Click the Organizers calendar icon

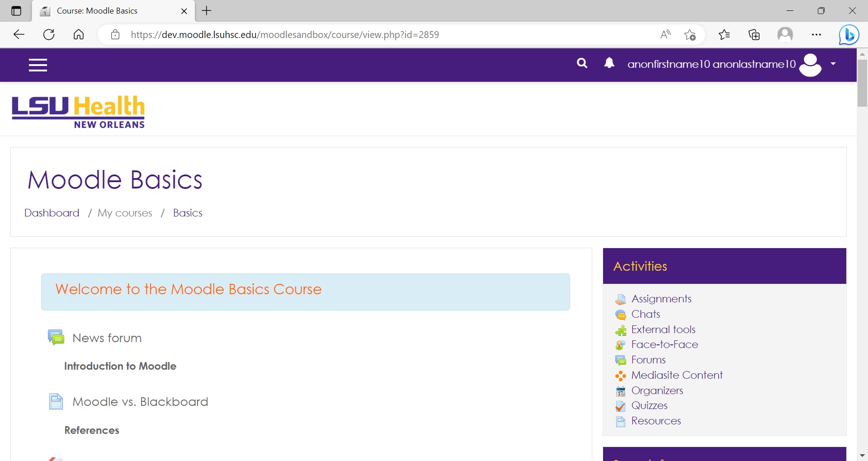621,391
